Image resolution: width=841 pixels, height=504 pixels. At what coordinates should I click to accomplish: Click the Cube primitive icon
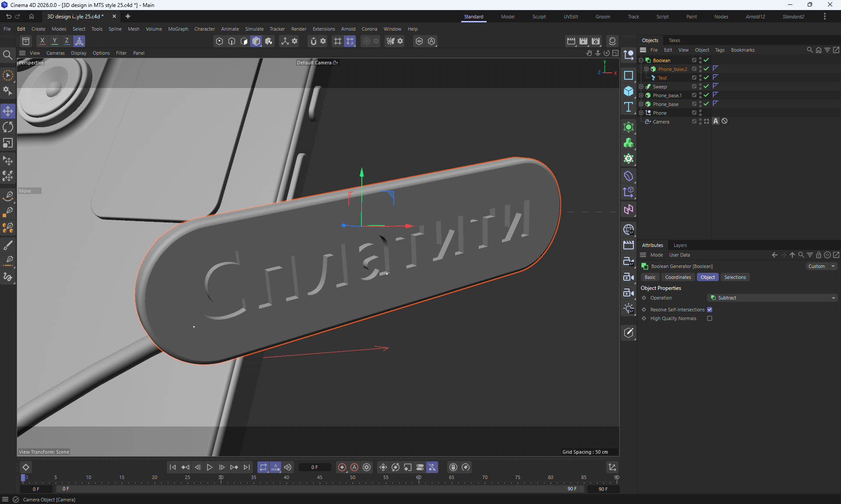(x=629, y=91)
